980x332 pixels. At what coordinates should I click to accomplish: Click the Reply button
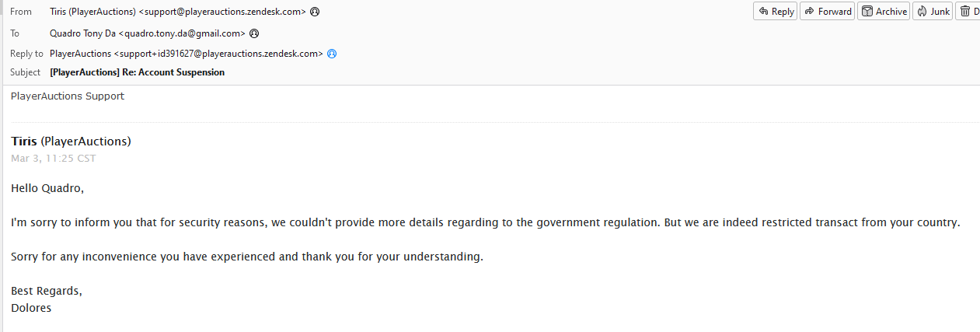775,11
